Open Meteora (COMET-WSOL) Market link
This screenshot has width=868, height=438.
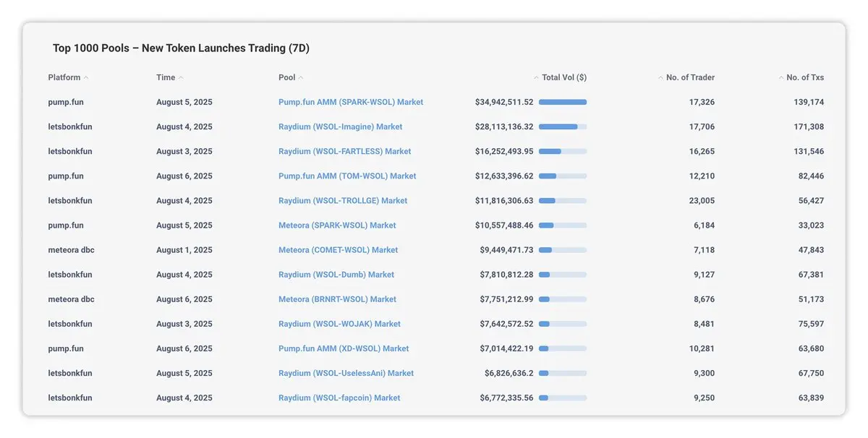click(x=339, y=250)
